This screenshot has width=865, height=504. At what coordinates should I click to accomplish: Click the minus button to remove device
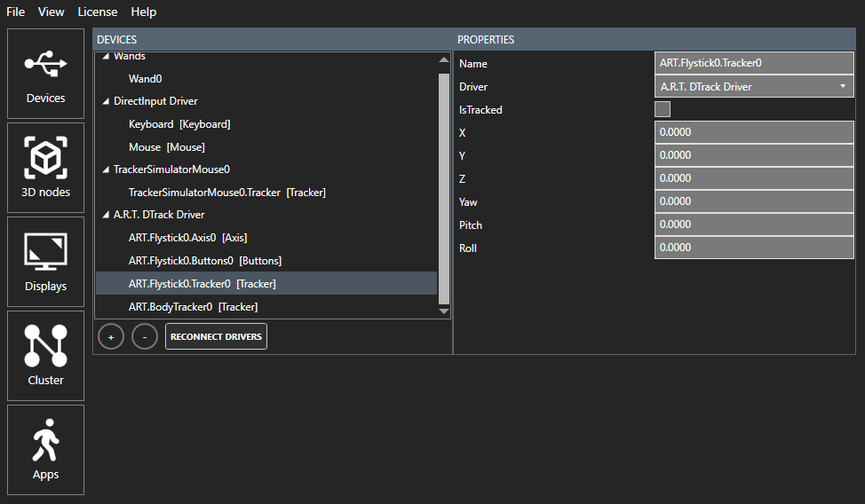(145, 337)
